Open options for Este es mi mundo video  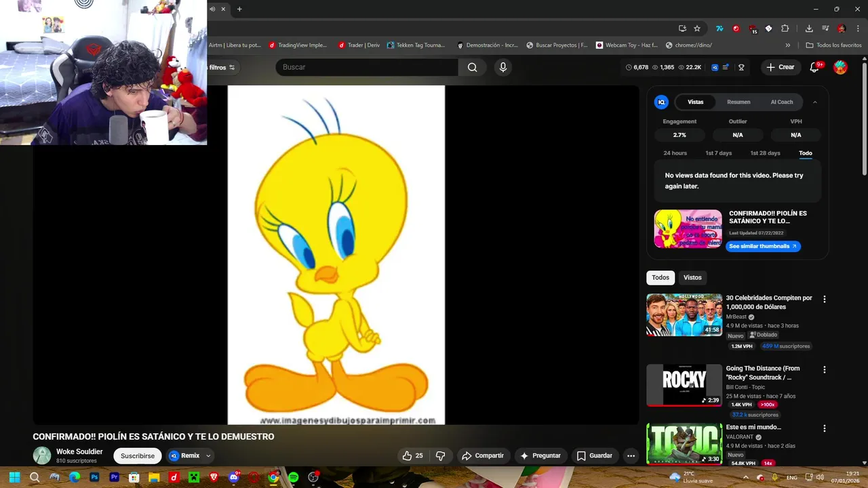[x=825, y=428]
